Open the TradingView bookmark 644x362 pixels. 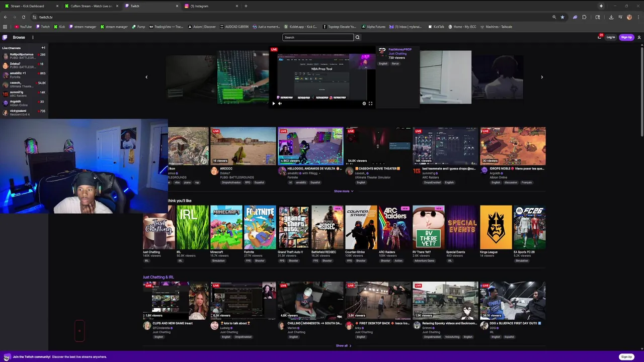[x=166, y=27]
